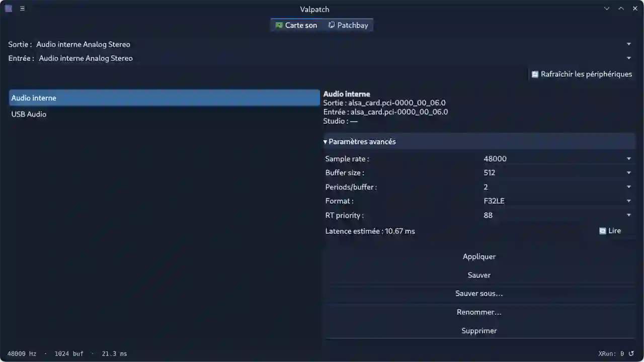Click the Latence estimée 10.67 ms text
Screen dimensions: 644x362
click(370, 231)
